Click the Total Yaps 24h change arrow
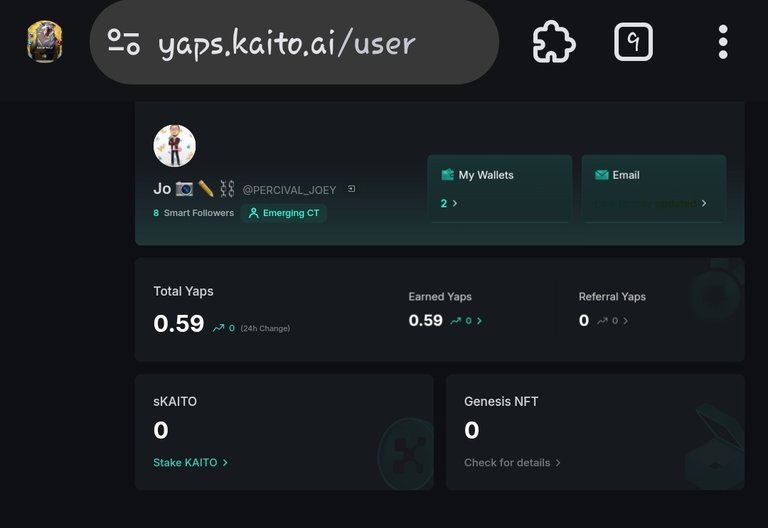Screen dimensions: 768x528 click(218, 328)
